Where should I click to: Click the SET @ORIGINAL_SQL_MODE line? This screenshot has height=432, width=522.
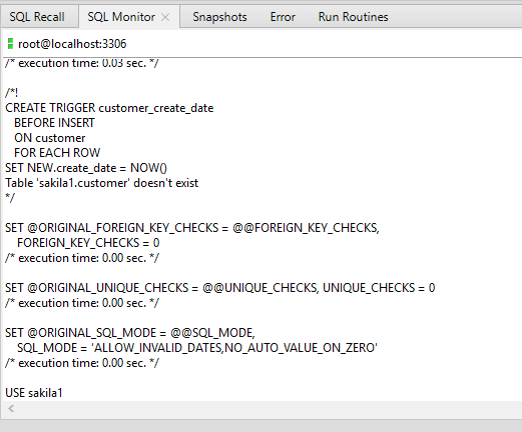point(130,333)
